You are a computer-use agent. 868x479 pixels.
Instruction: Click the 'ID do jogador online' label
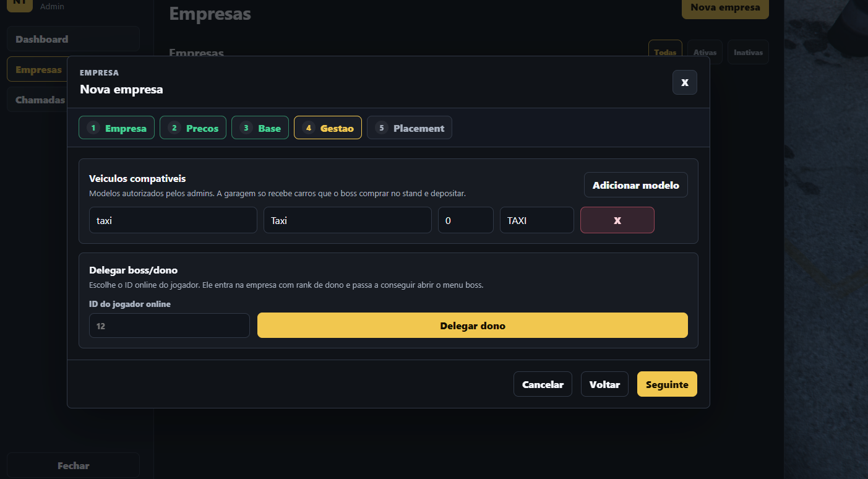pyautogui.click(x=130, y=304)
